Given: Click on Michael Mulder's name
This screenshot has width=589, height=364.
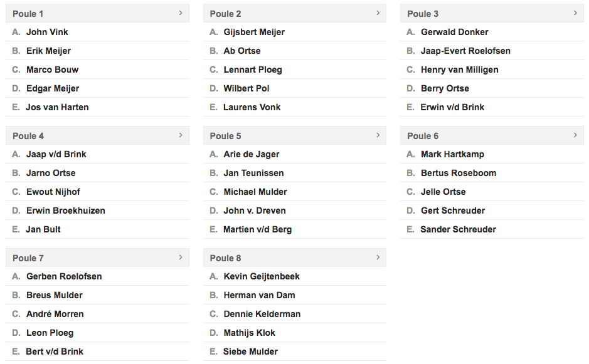Looking at the screenshot, I should point(255,192).
